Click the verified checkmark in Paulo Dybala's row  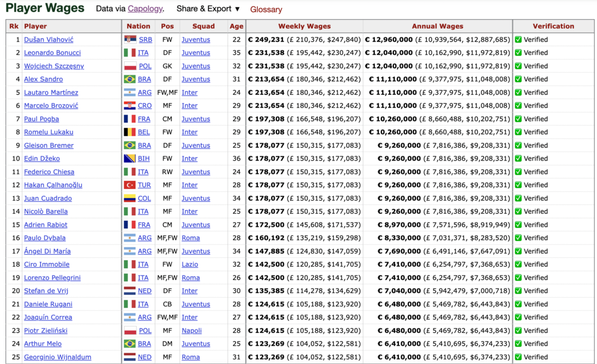[x=518, y=238]
